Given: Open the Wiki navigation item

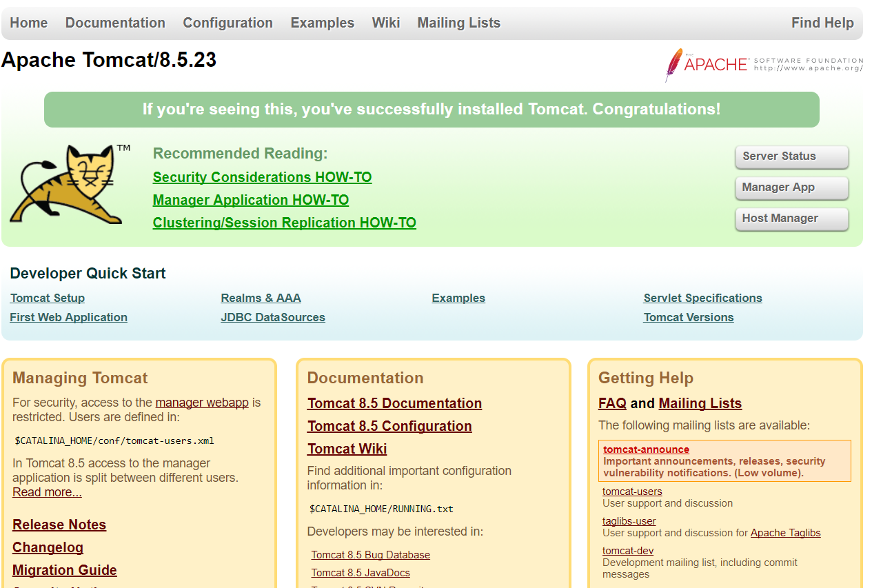Looking at the screenshot, I should (x=386, y=23).
